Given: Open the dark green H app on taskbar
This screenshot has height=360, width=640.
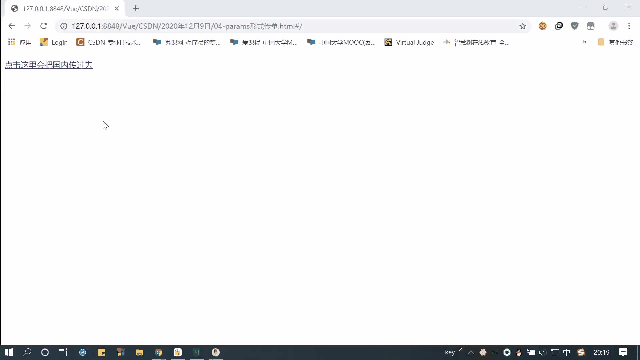Looking at the screenshot, I should [196, 352].
